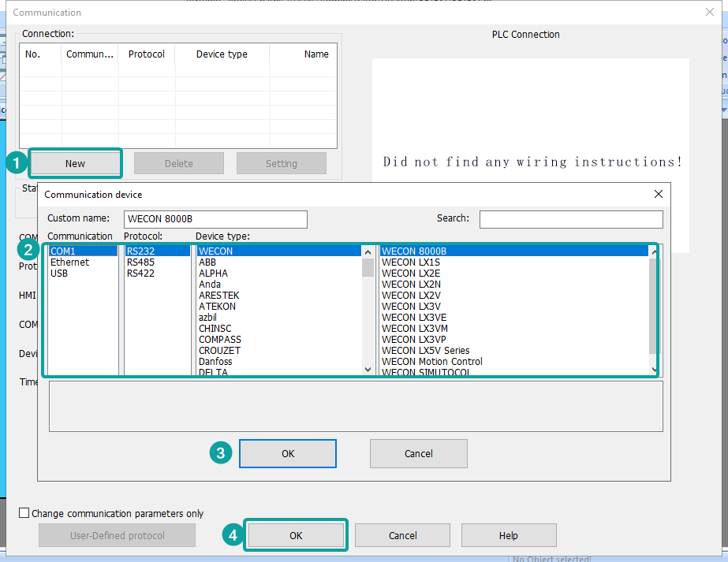Choose RS485 protocol
The width and height of the screenshot is (728, 562).
[x=140, y=262]
